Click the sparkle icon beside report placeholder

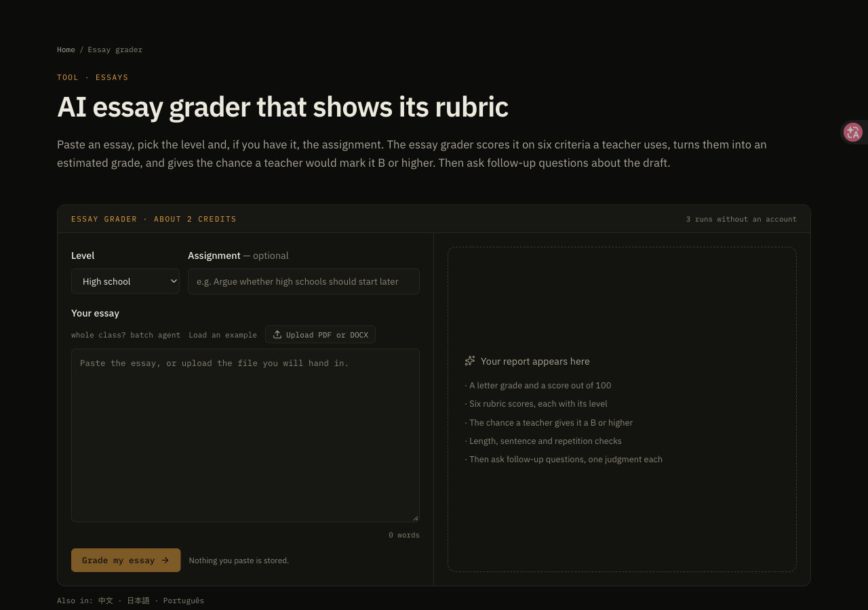470,361
